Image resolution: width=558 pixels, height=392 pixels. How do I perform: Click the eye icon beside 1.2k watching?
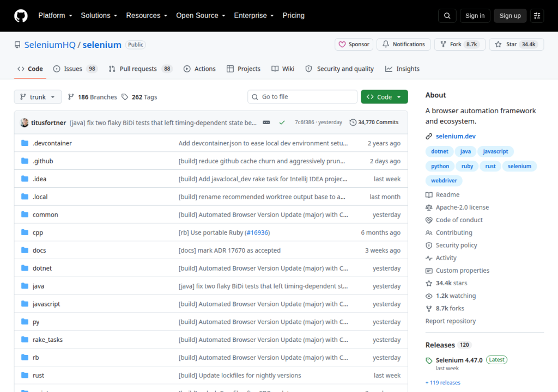pyautogui.click(x=429, y=296)
